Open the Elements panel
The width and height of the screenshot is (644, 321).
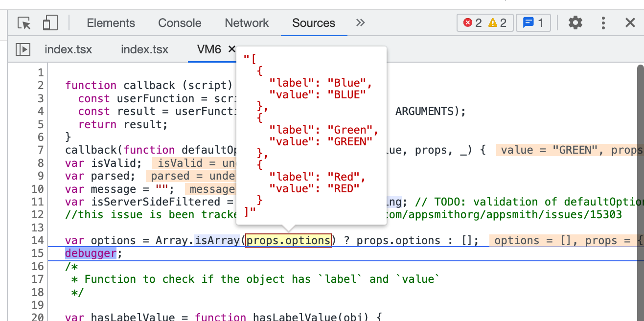click(111, 23)
